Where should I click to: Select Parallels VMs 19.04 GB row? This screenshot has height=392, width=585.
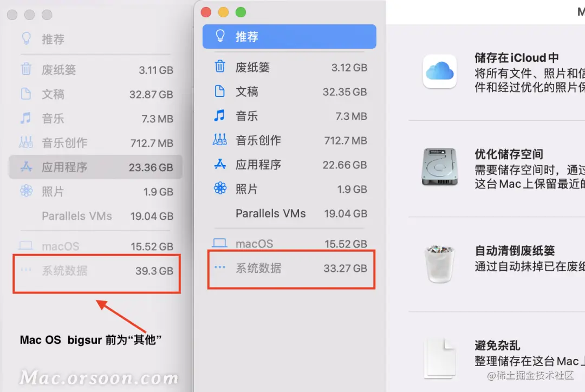coord(289,213)
